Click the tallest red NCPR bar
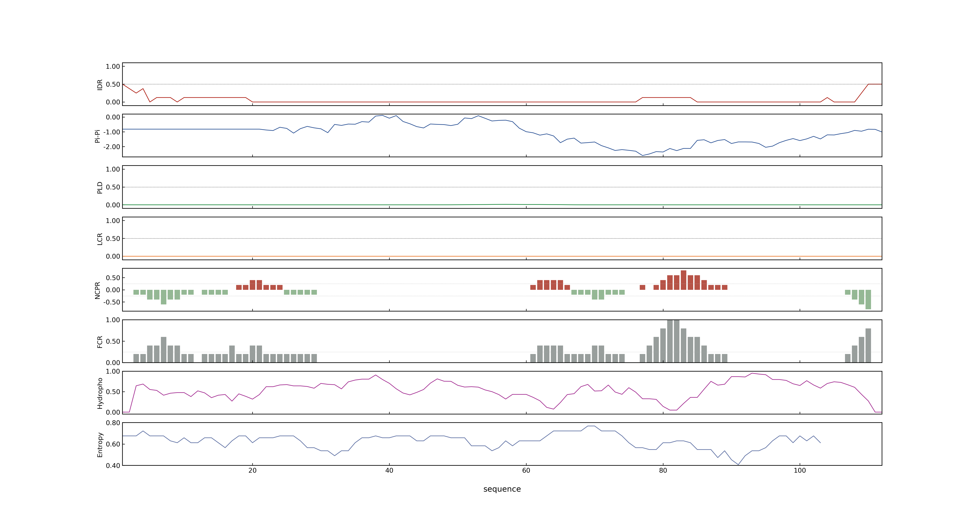Screen dimensions: 980x523 (684, 280)
